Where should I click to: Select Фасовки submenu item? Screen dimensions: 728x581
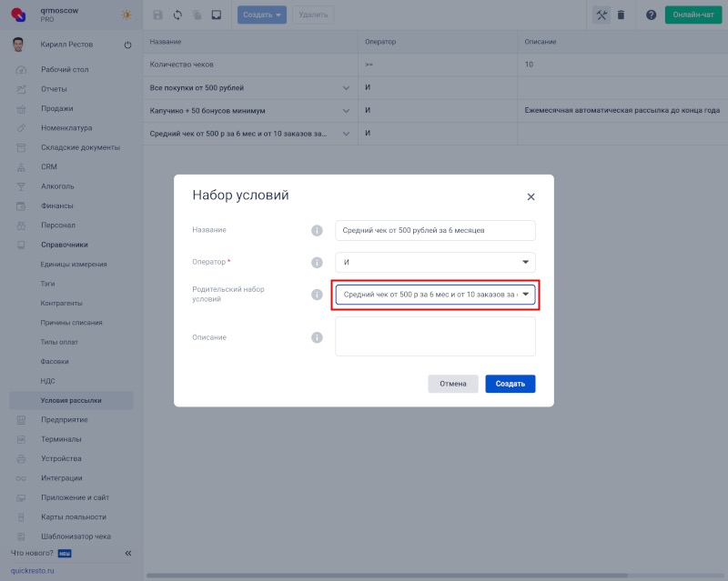(x=55, y=362)
